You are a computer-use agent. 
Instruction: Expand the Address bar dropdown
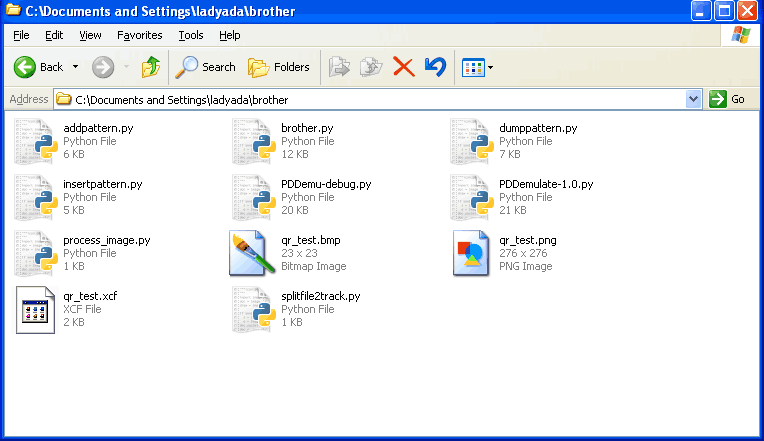tap(694, 99)
